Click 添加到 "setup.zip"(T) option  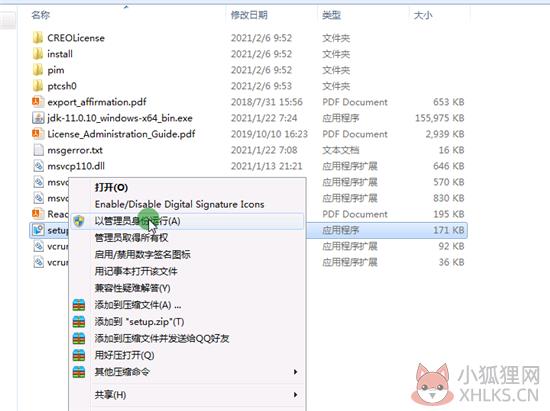click(x=139, y=322)
